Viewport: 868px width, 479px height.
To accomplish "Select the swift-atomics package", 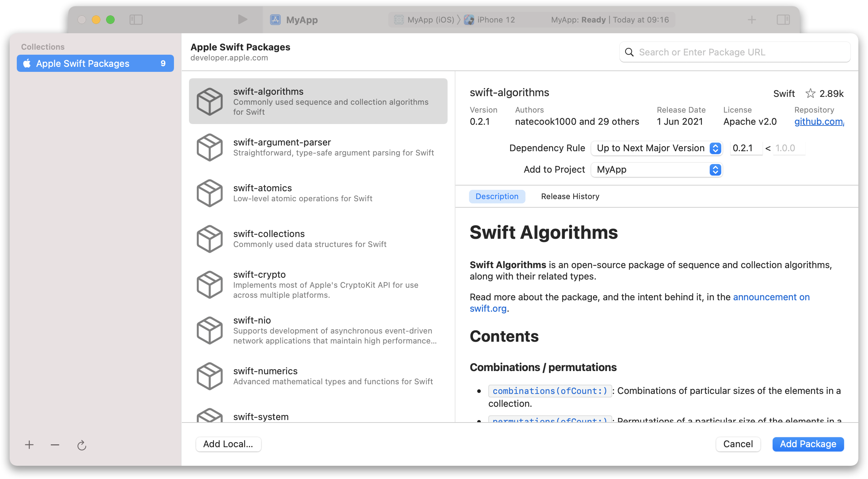I will pos(318,193).
